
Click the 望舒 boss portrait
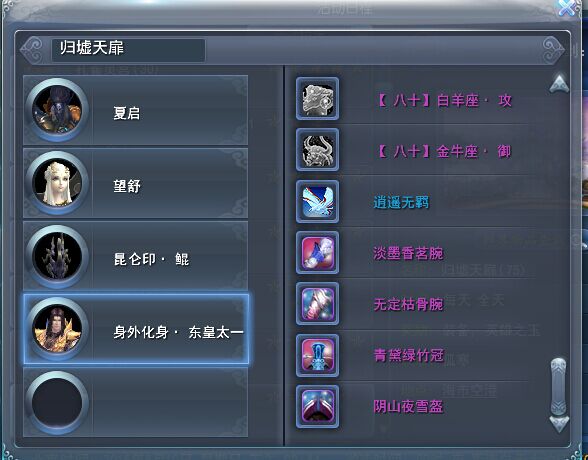57,183
